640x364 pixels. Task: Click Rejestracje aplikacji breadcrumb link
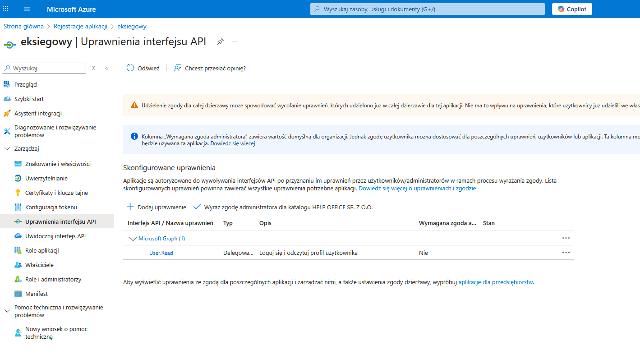click(80, 26)
